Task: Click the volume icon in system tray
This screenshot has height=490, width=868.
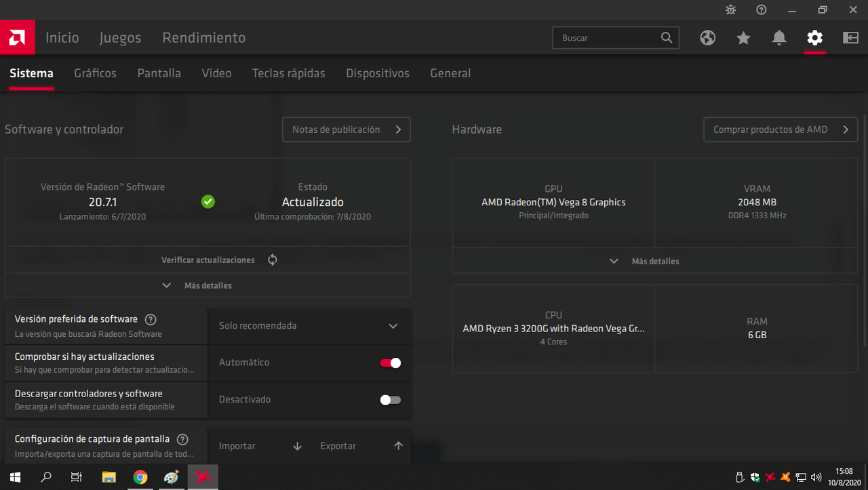Action: point(816,477)
